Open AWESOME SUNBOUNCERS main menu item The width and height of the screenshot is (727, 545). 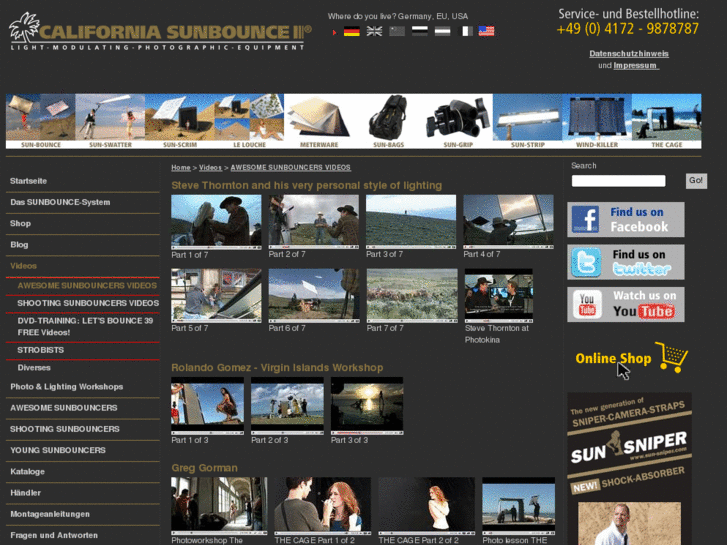(64, 408)
